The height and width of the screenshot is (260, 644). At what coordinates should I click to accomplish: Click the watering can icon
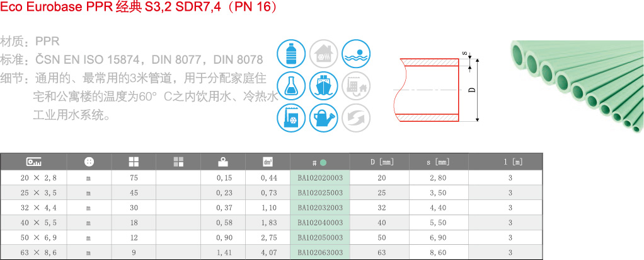[324, 118]
